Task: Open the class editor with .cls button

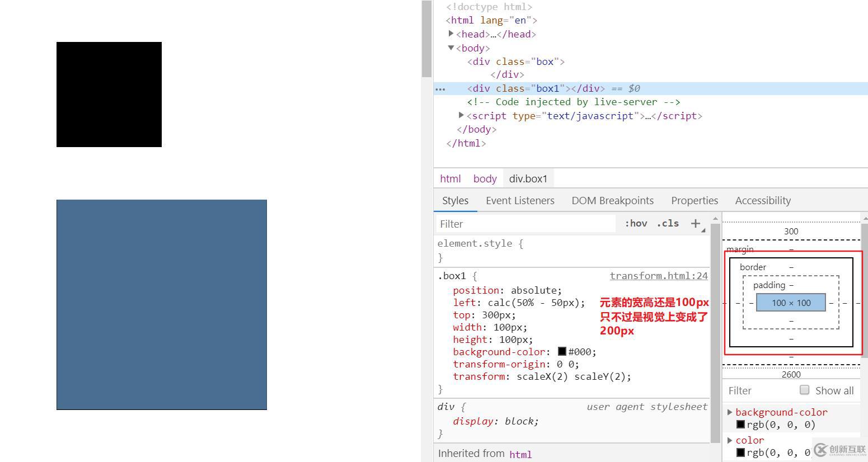Action: (667, 223)
